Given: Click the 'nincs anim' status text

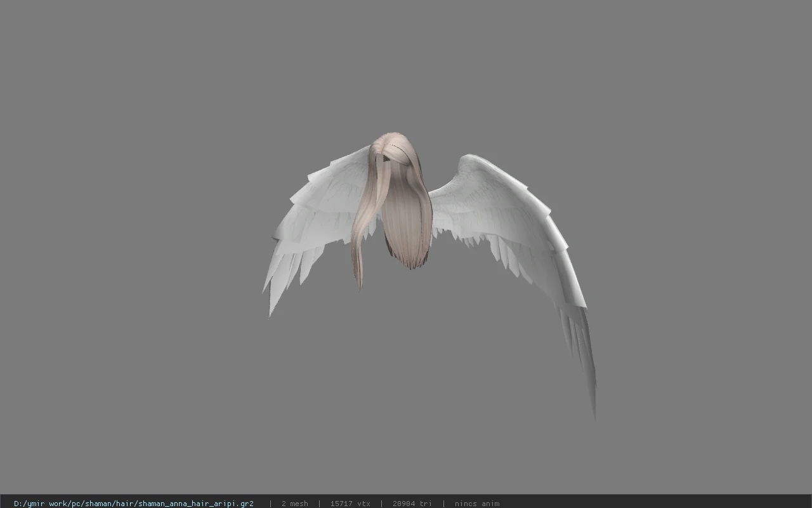Looking at the screenshot, I should 477,504.
